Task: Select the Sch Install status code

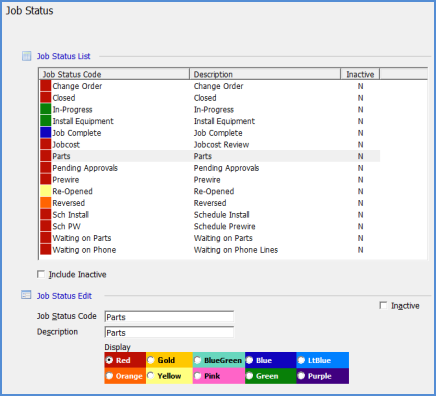Action: (71, 214)
